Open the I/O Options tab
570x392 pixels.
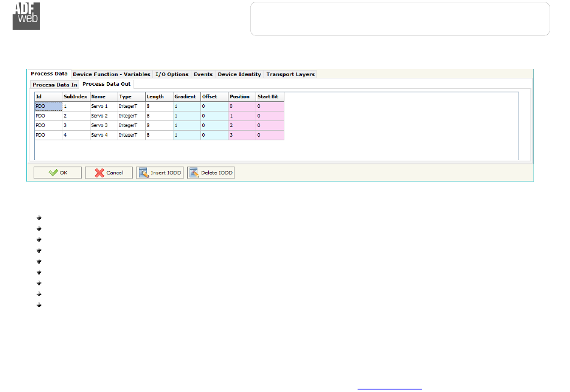click(x=172, y=74)
